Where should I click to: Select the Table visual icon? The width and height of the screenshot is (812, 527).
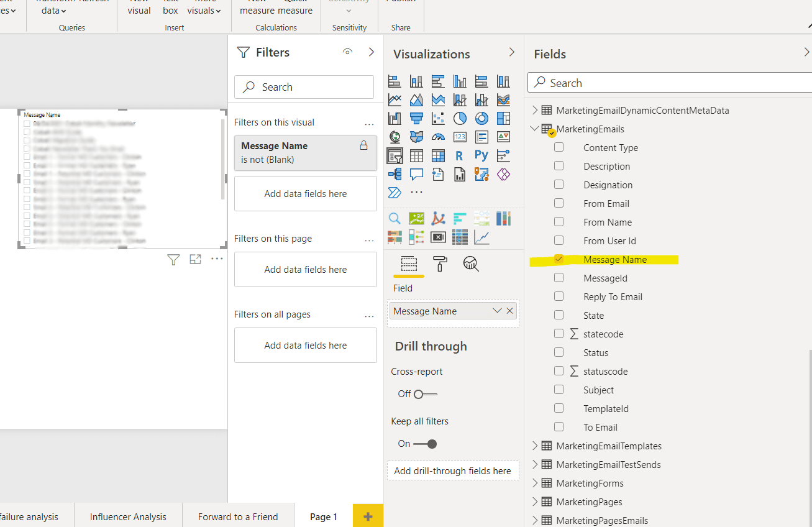[x=416, y=155]
